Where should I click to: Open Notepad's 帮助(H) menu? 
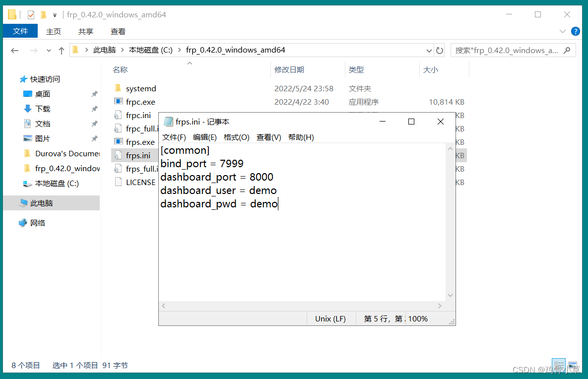click(x=301, y=137)
